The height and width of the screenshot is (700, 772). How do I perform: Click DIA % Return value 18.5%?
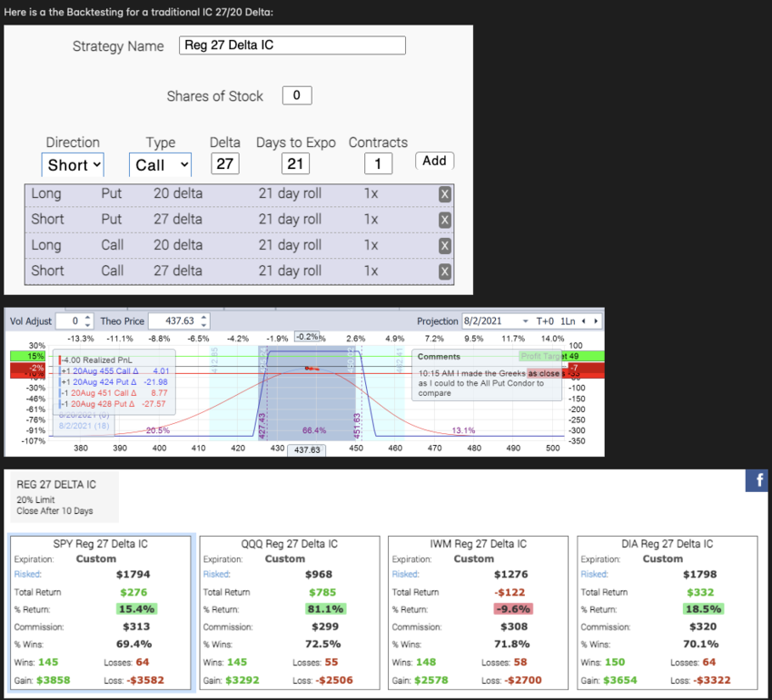click(x=704, y=609)
